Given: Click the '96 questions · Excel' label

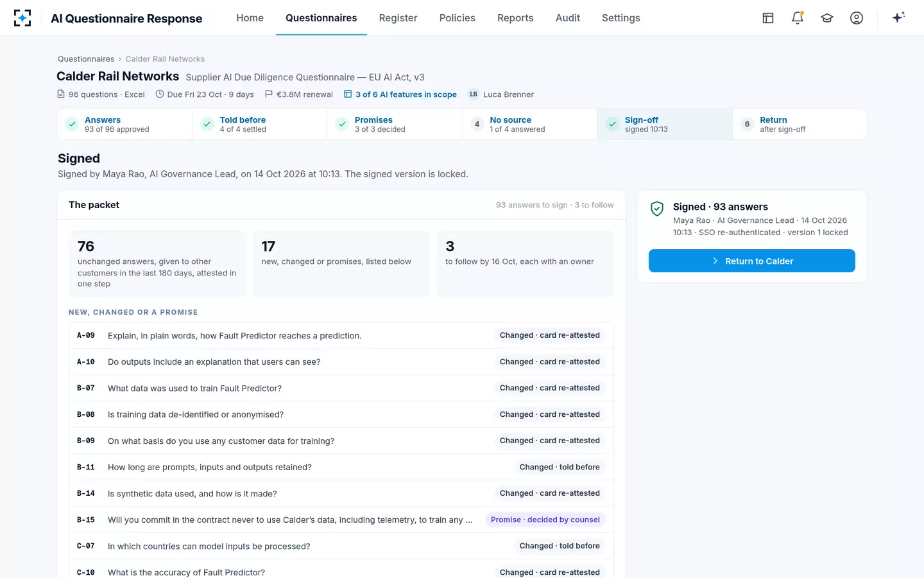Looking at the screenshot, I should point(101,94).
